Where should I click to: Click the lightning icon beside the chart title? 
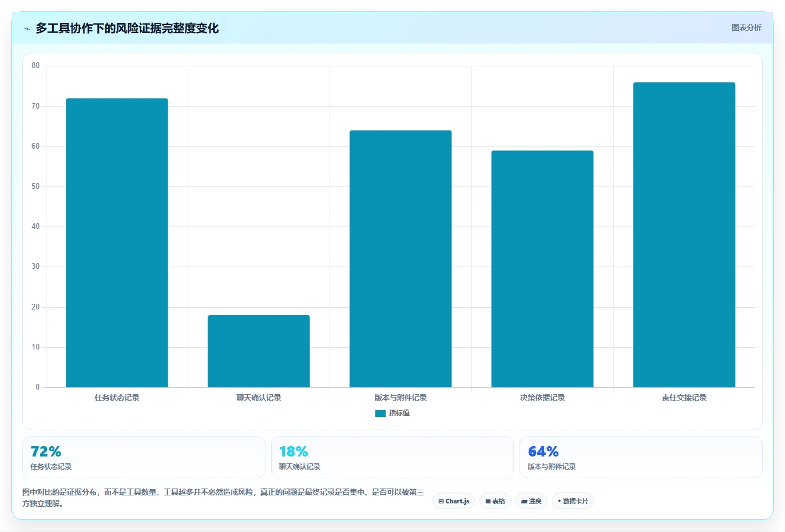[27, 29]
